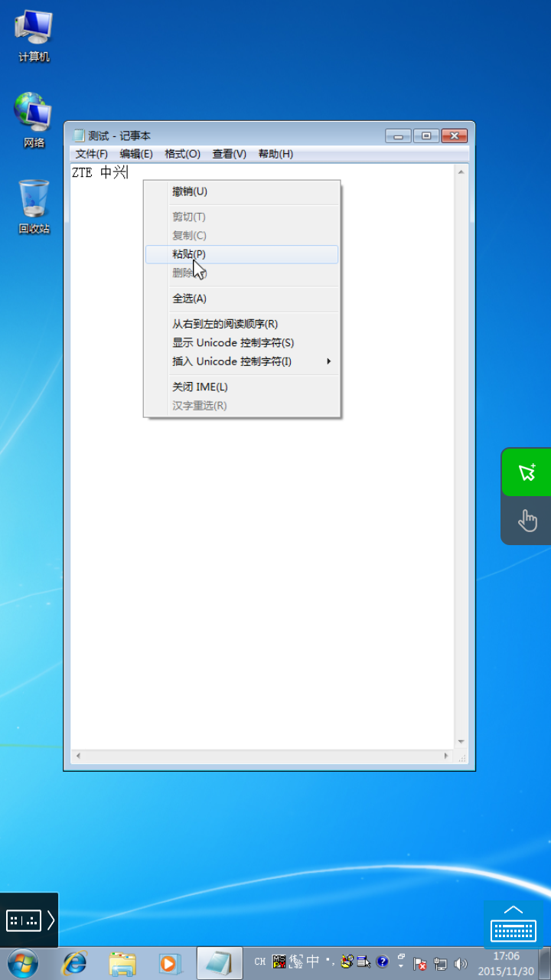Switch to Notepad taskbar button
This screenshot has height=980, width=551.
[x=220, y=963]
